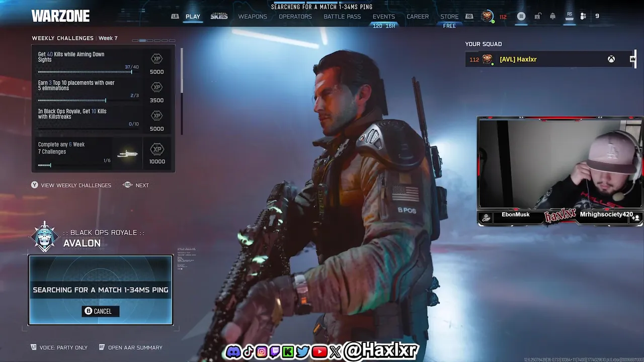This screenshot has width=644, height=362.
Task: Click XP icon for 10000 reward
Action: [157, 149]
